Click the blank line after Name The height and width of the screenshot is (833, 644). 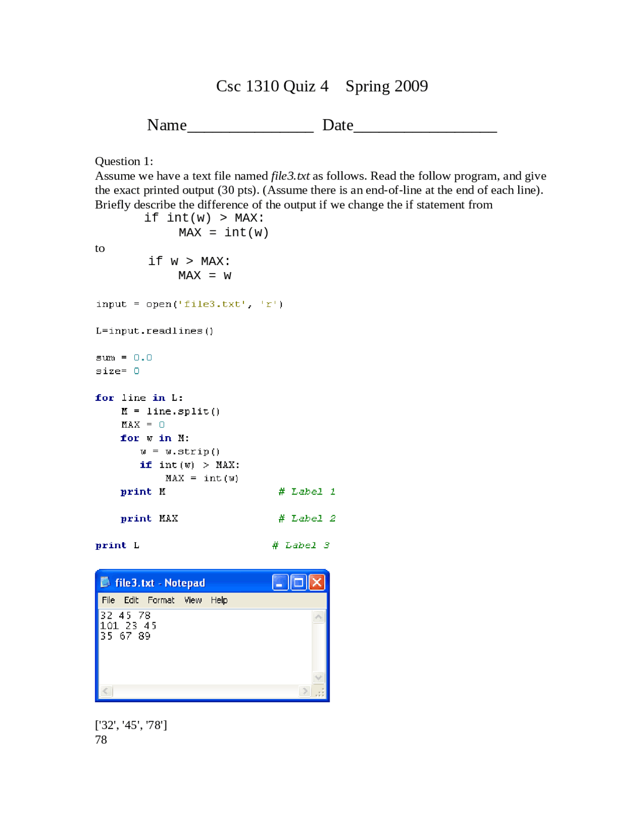250,127
